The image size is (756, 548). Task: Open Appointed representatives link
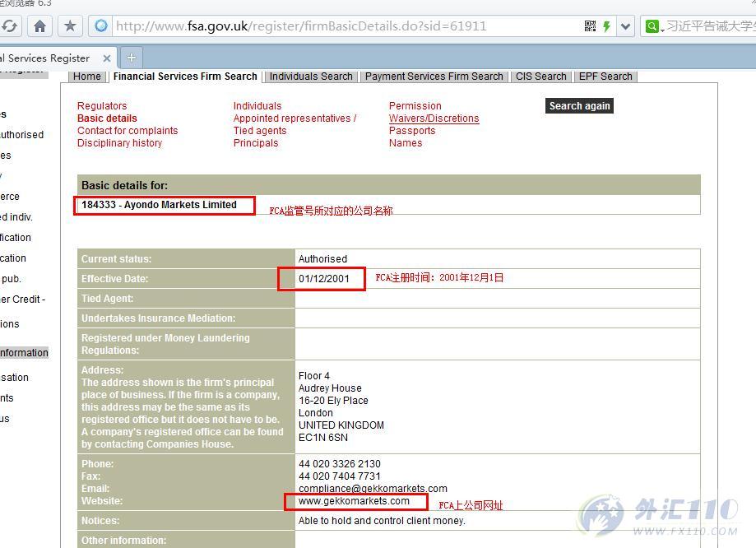pyautogui.click(x=295, y=118)
